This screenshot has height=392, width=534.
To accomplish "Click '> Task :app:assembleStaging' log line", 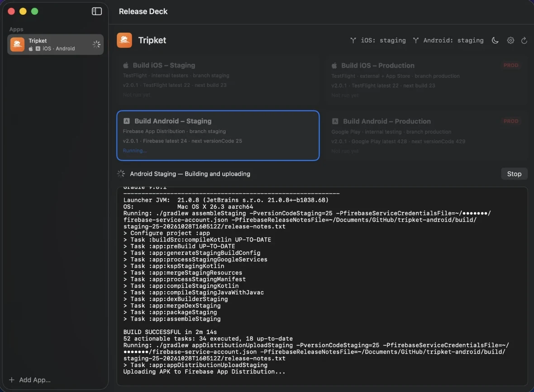I will click(172, 319).
